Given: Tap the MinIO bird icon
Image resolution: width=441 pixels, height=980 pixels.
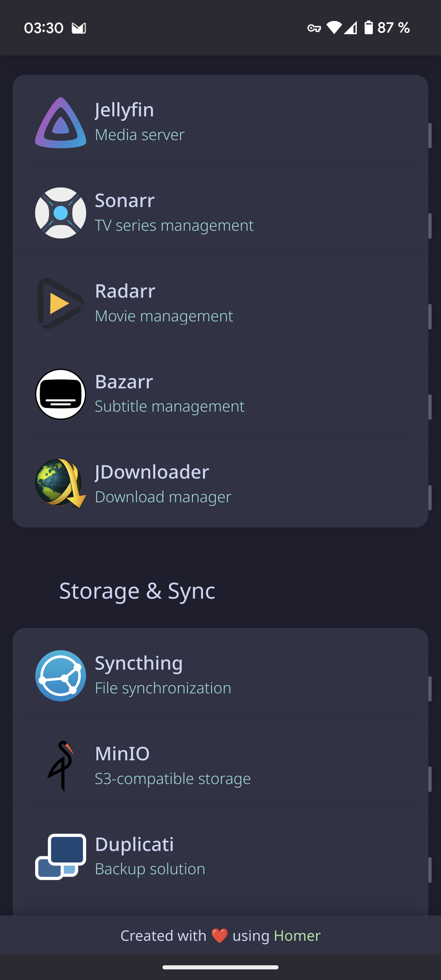Looking at the screenshot, I should point(61,766).
